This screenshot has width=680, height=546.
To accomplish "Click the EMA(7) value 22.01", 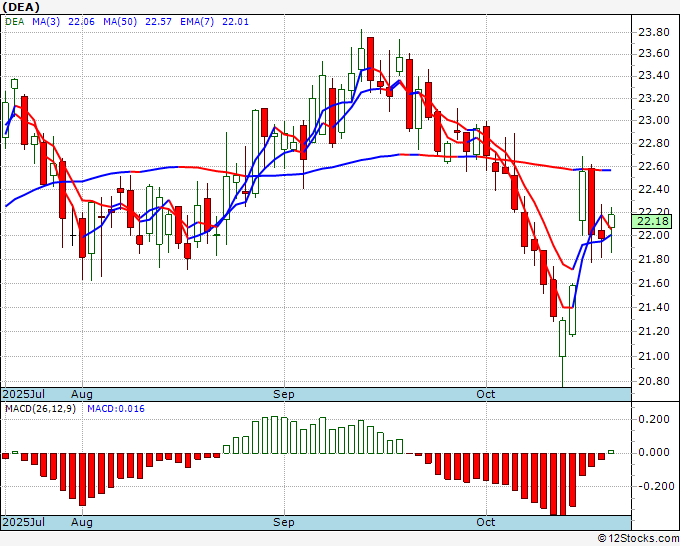I will pos(235,22).
